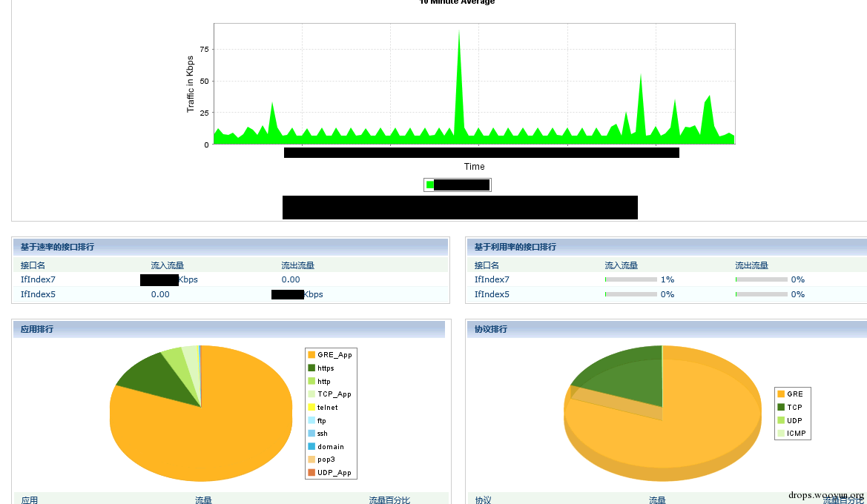Open IfIndex7 in the utilization-based interface ranking
Viewport: 867px width, 504px height.
point(492,279)
